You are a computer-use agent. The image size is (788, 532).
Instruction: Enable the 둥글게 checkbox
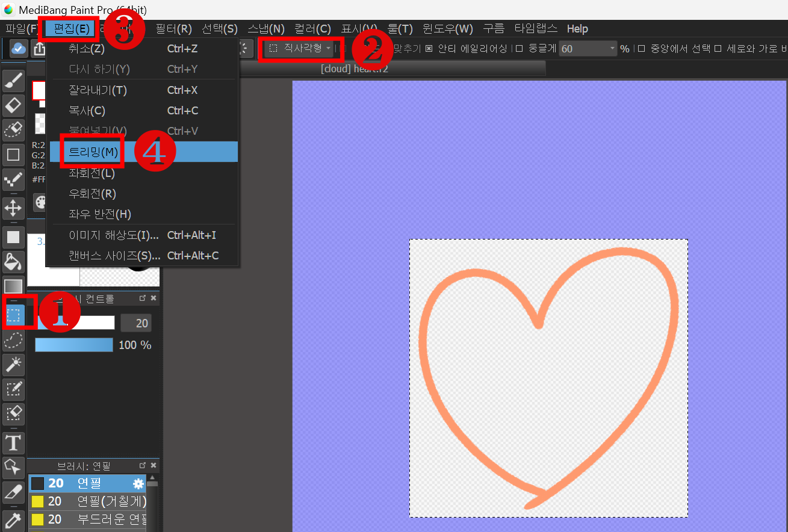tap(519, 49)
